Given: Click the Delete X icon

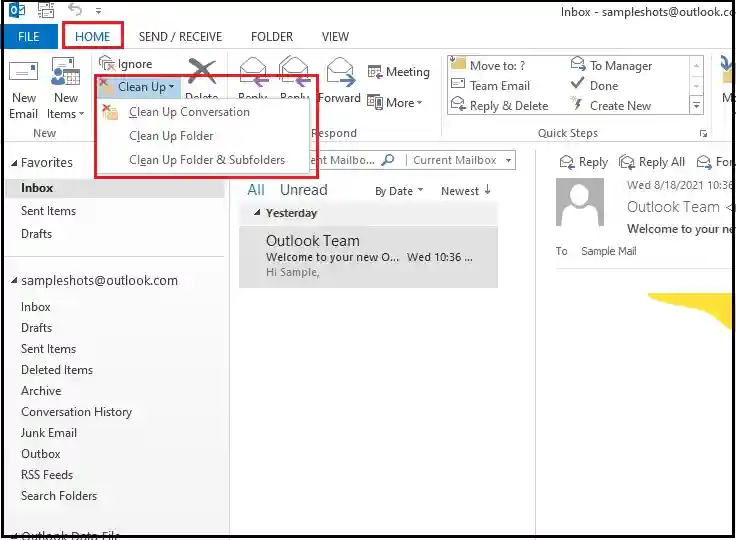Looking at the screenshot, I should click(x=202, y=72).
